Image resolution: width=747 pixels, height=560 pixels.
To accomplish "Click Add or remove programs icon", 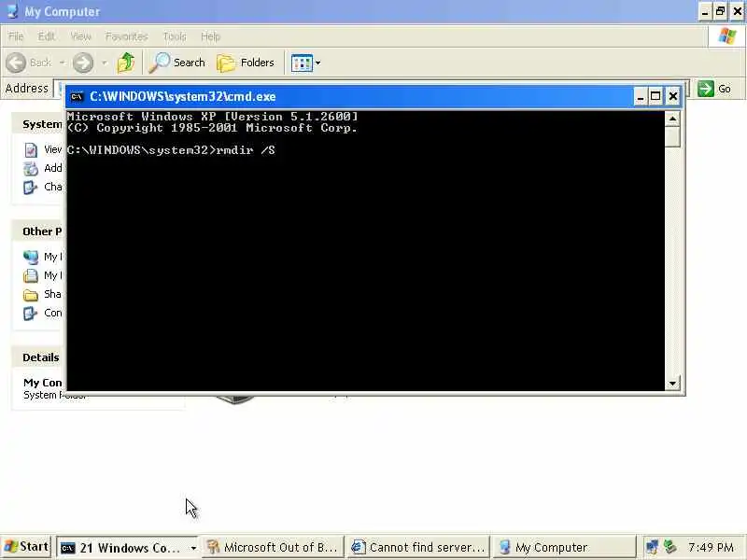I will (x=31, y=169).
